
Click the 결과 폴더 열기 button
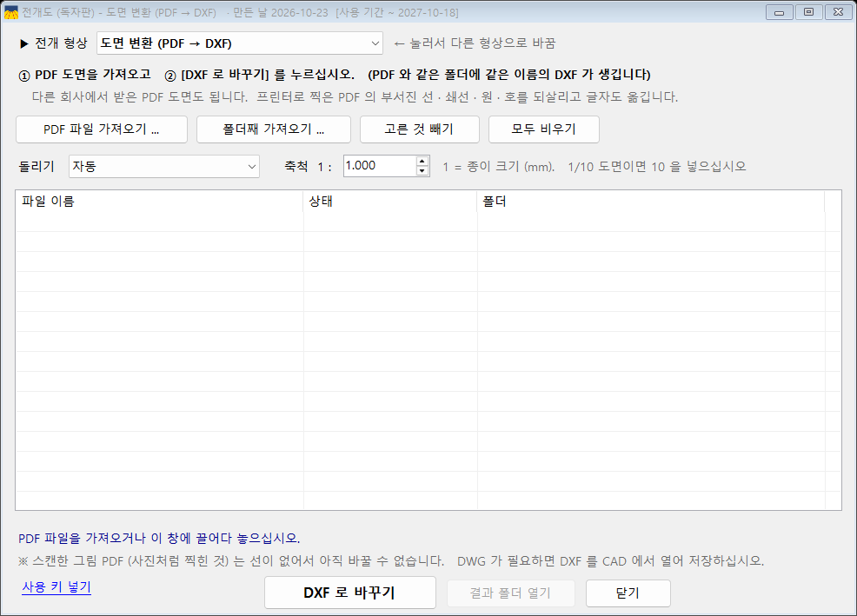pyautogui.click(x=510, y=593)
